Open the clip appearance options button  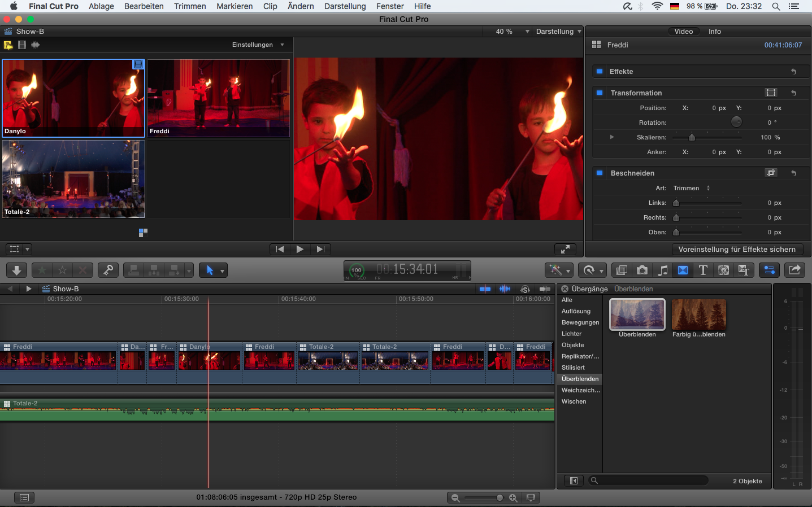(530, 497)
